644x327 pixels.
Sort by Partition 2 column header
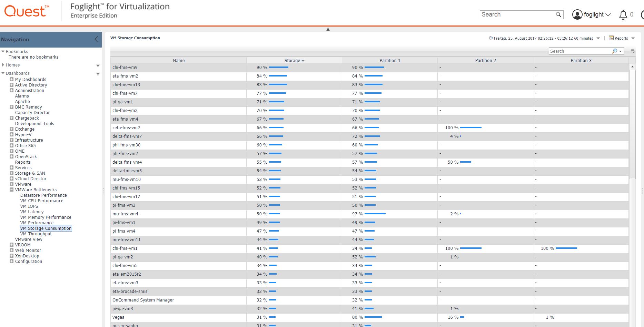pyautogui.click(x=485, y=60)
